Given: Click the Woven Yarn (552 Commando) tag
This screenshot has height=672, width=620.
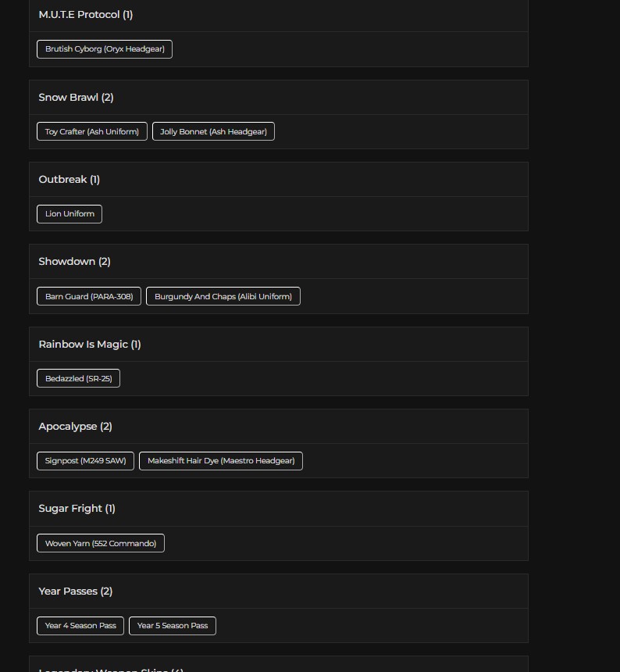Looking at the screenshot, I should pos(101,543).
